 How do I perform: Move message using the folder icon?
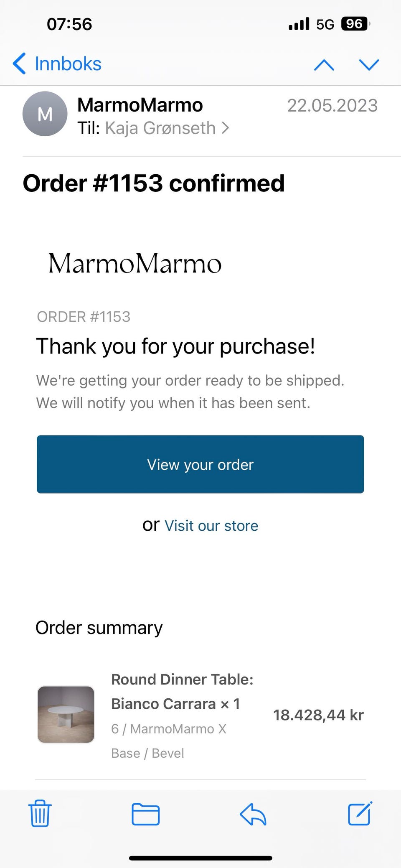[145, 814]
